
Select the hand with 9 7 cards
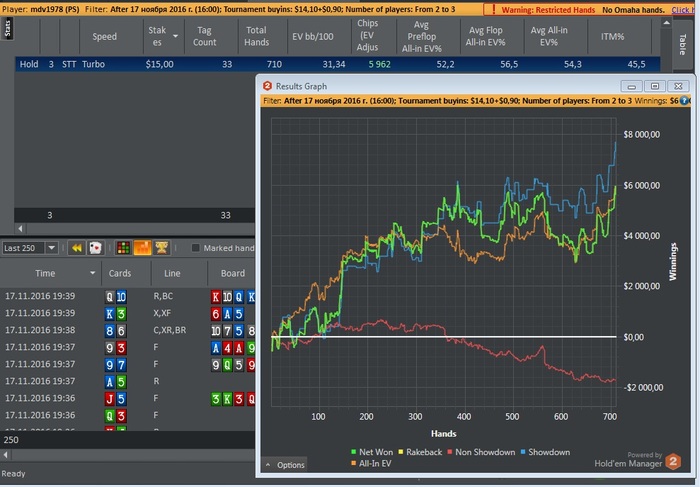128,364
